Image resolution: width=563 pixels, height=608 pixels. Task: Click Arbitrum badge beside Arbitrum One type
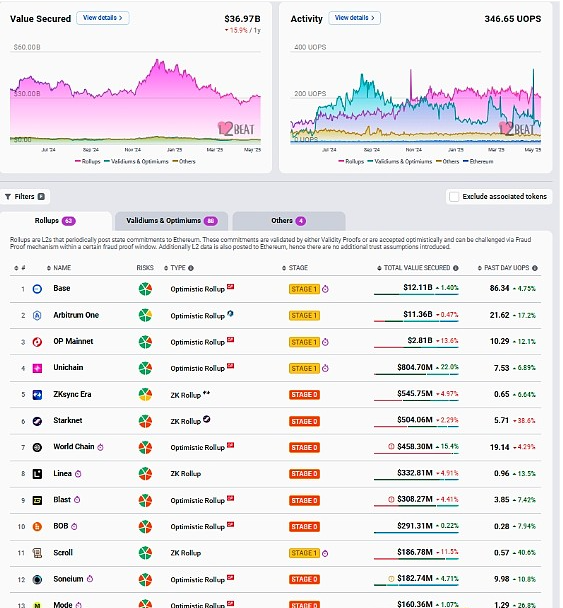coord(230,313)
